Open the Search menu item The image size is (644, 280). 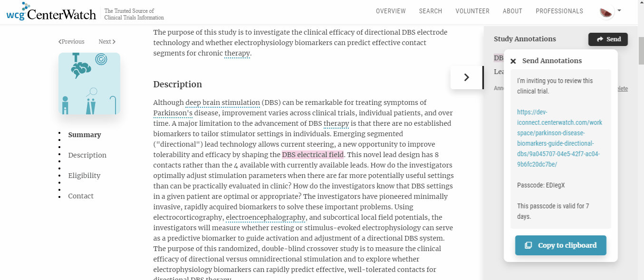tap(431, 11)
